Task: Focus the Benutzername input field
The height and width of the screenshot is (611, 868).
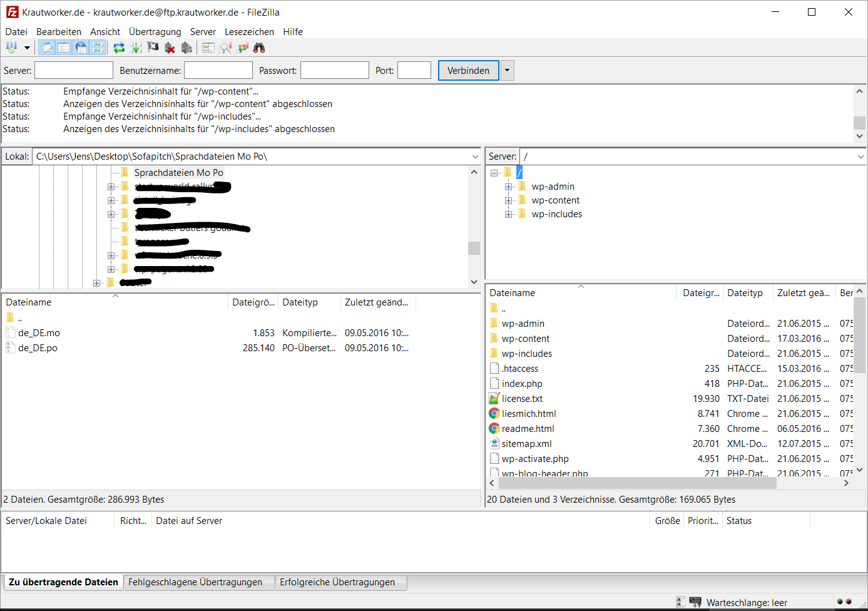Action: (x=218, y=70)
